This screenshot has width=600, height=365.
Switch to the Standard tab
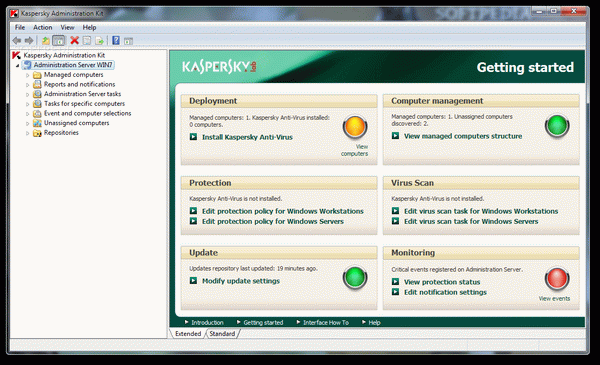tap(222, 334)
